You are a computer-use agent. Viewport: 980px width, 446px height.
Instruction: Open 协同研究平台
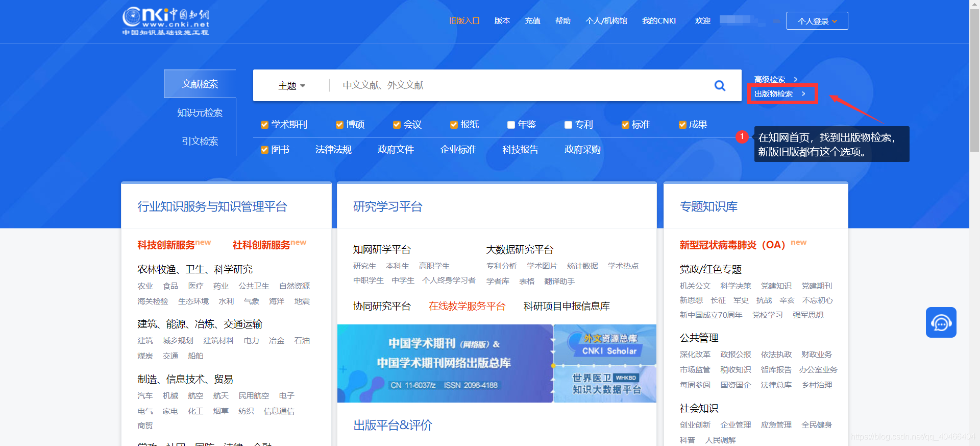coord(382,306)
